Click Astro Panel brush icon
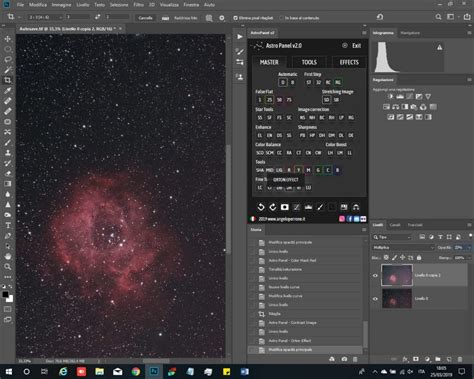 coord(320,207)
